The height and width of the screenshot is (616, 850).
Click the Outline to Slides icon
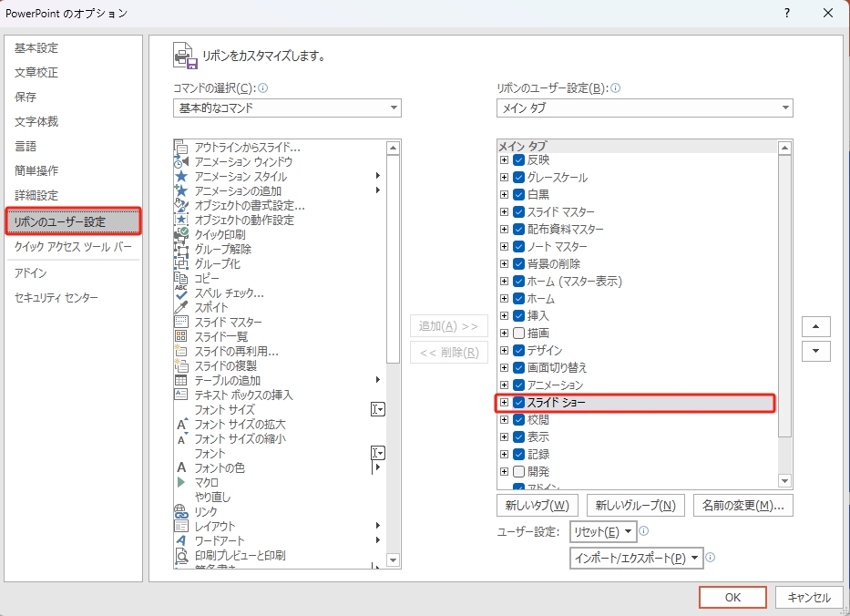click(181, 147)
